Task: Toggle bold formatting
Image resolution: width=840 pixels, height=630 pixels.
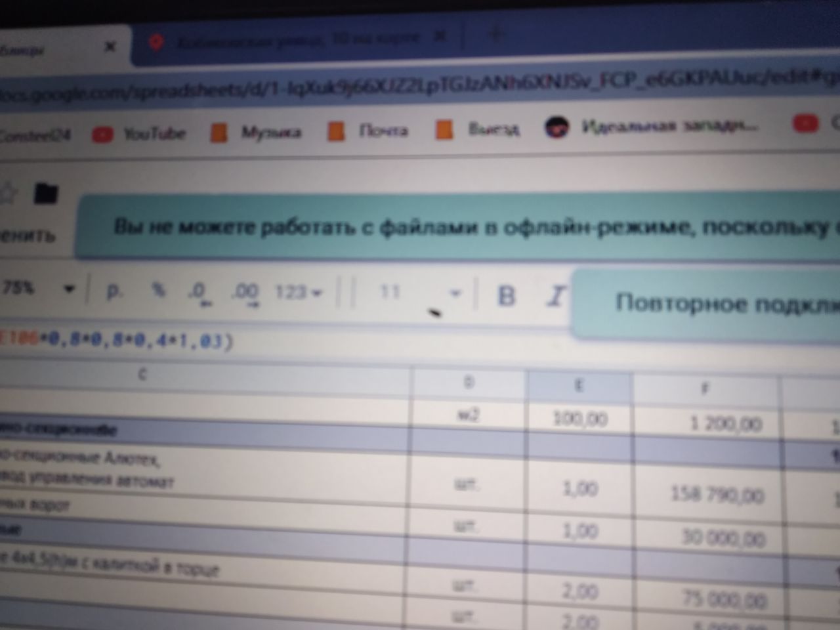Action: coord(506,295)
